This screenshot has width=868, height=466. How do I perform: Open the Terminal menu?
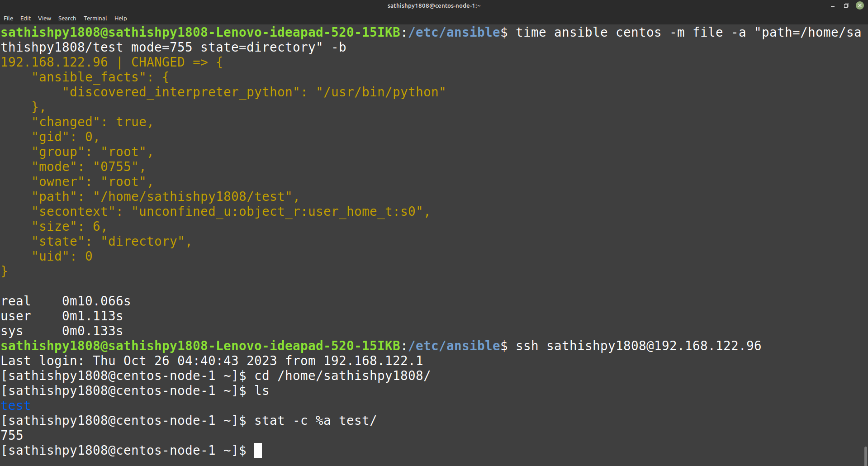click(x=95, y=18)
